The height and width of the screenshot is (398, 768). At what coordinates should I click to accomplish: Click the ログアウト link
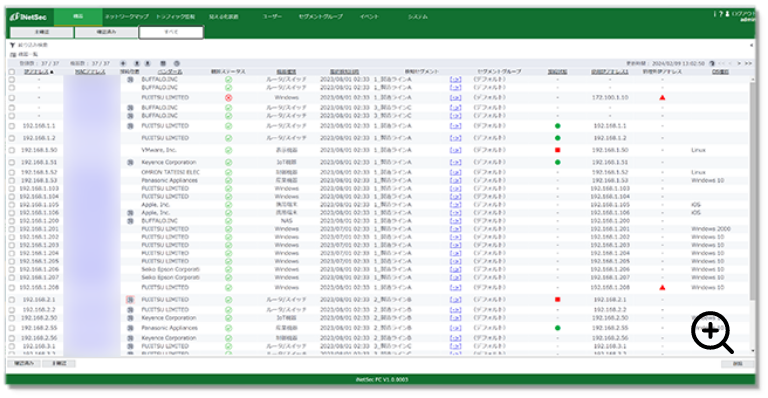point(744,14)
